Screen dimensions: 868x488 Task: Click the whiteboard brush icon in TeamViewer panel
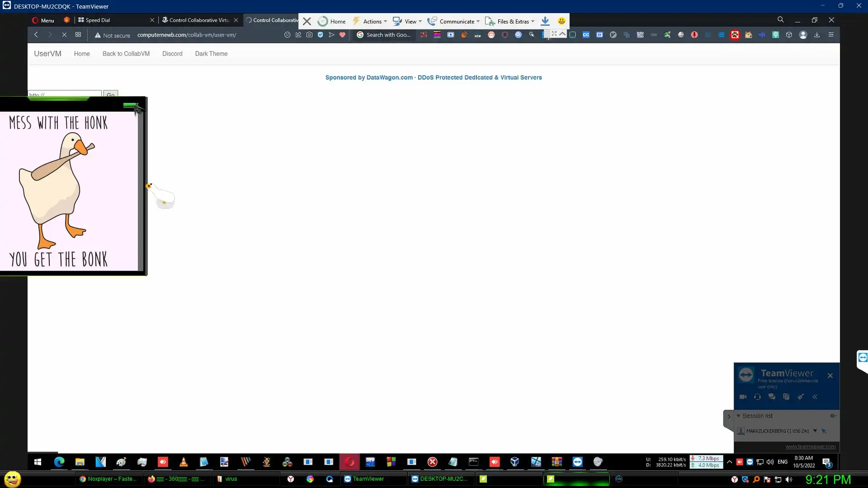tap(801, 397)
